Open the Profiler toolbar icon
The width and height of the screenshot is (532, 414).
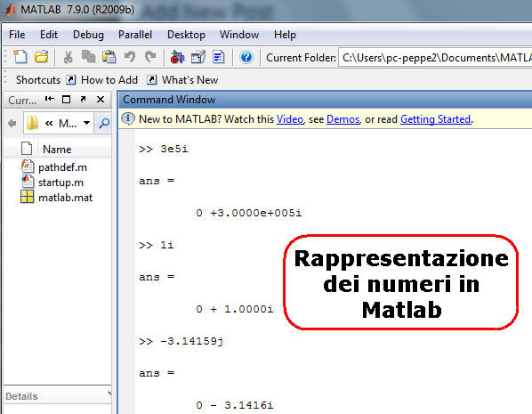click(x=219, y=57)
